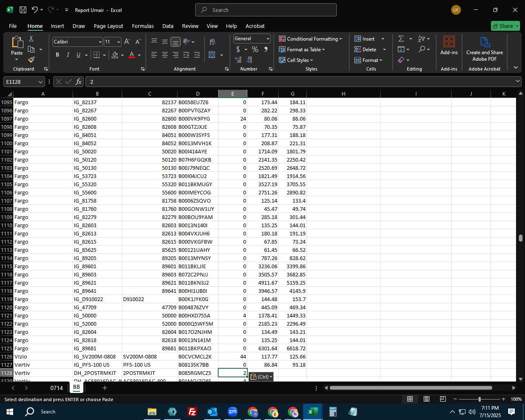
Task: Toggle Bottom Align vertical alignment
Action: tap(176, 42)
